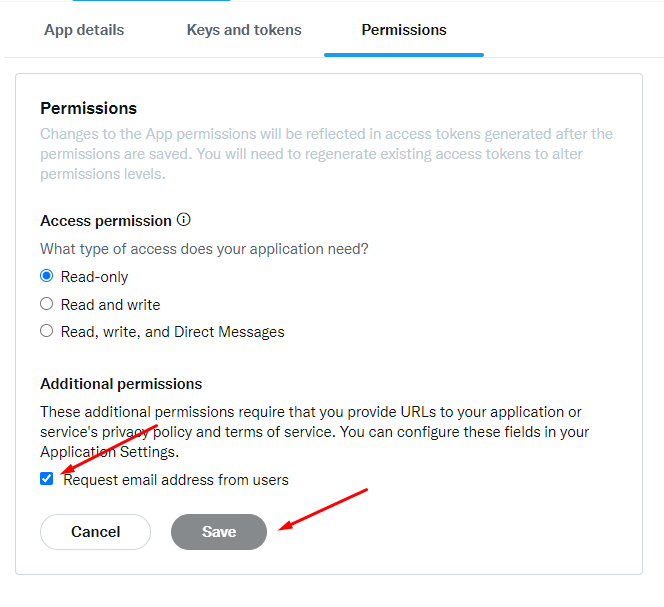664x607 pixels.
Task: Choose the Read and write radio button
Action: pos(47,304)
